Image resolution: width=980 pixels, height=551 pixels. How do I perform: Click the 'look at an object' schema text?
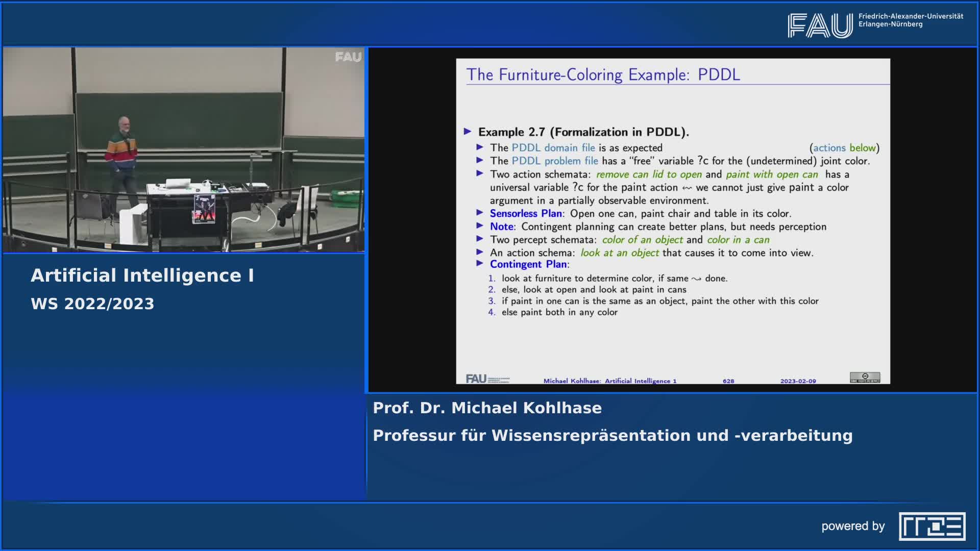[619, 253]
